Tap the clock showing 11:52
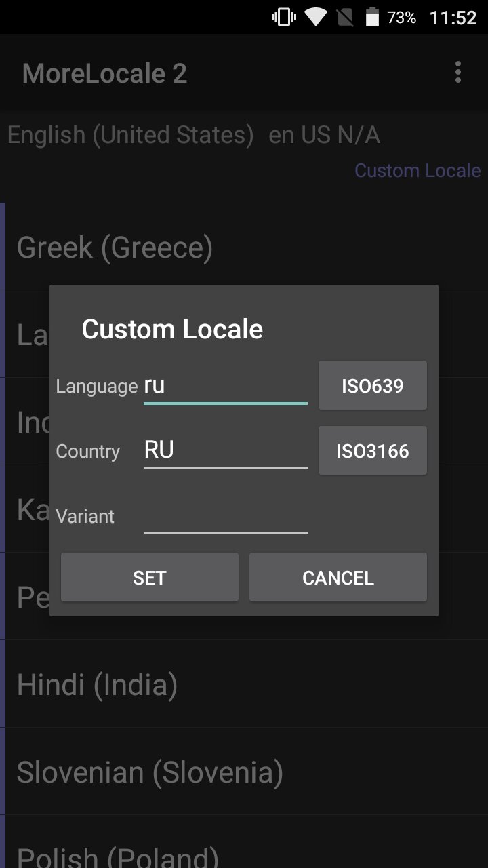Viewport: 488px width, 868px height. pyautogui.click(x=453, y=18)
